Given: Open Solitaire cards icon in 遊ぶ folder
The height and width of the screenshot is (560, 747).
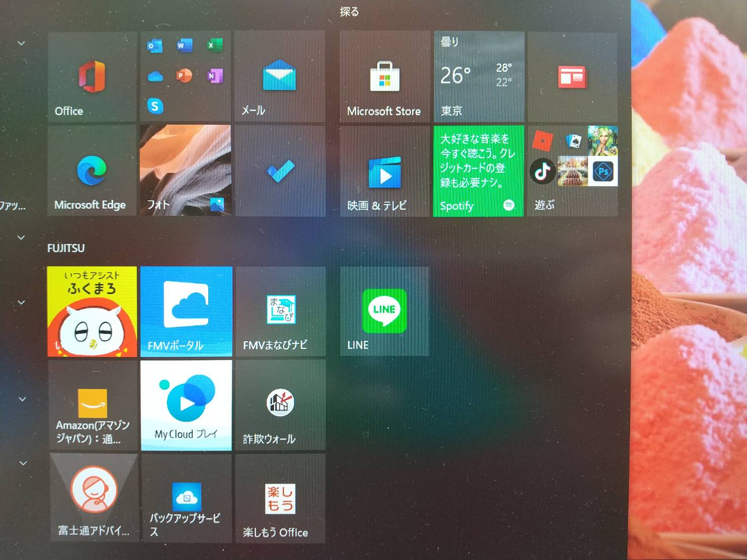Looking at the screenshot, I should (x=573, y=141).
